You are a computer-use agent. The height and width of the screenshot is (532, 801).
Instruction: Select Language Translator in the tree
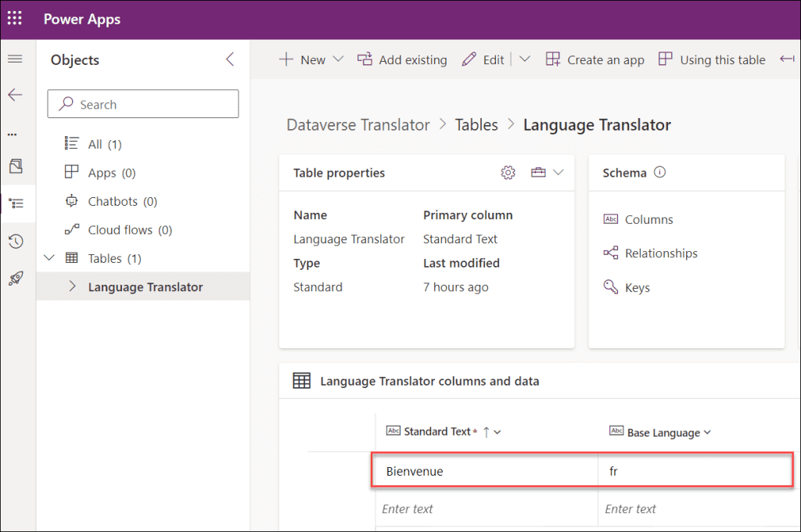pyautogui.click(x=145, y=286)
